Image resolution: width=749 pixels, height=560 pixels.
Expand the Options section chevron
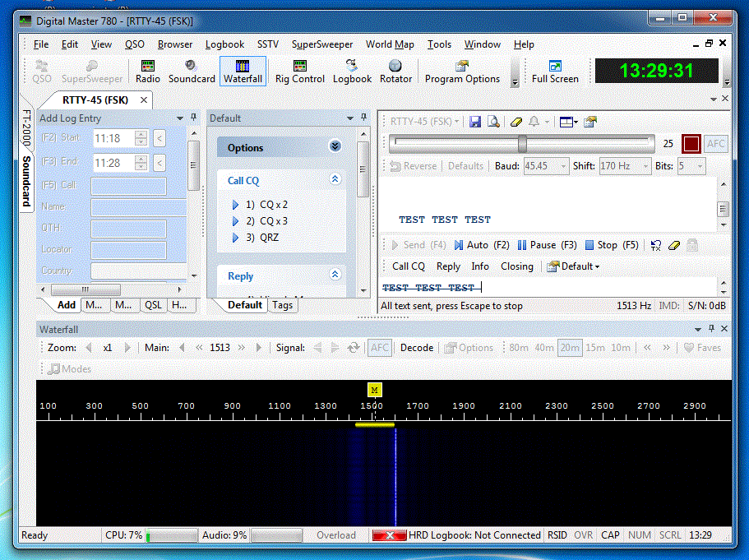335,146
